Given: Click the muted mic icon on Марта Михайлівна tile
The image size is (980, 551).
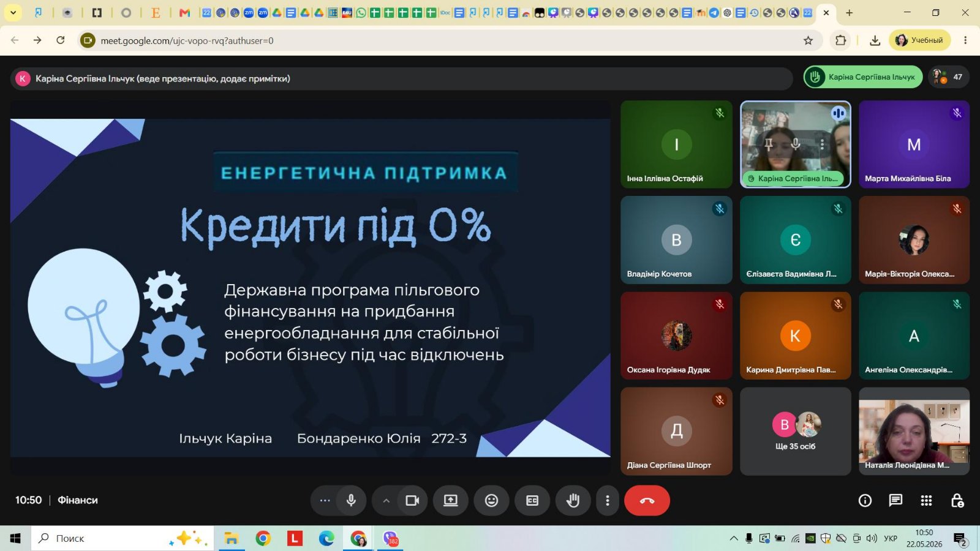Looking at the screenshot, I should 957,113.
